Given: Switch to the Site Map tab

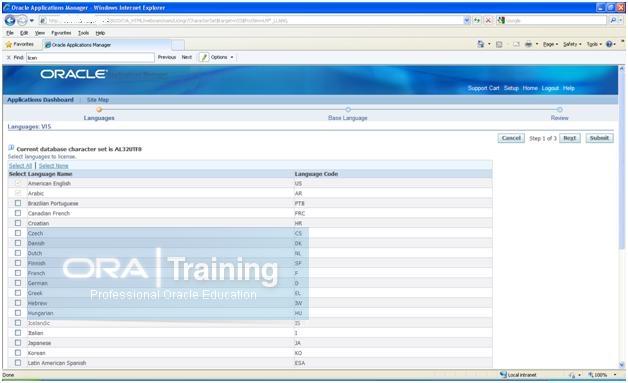Looking at the screenshot, I should [98, 100].
